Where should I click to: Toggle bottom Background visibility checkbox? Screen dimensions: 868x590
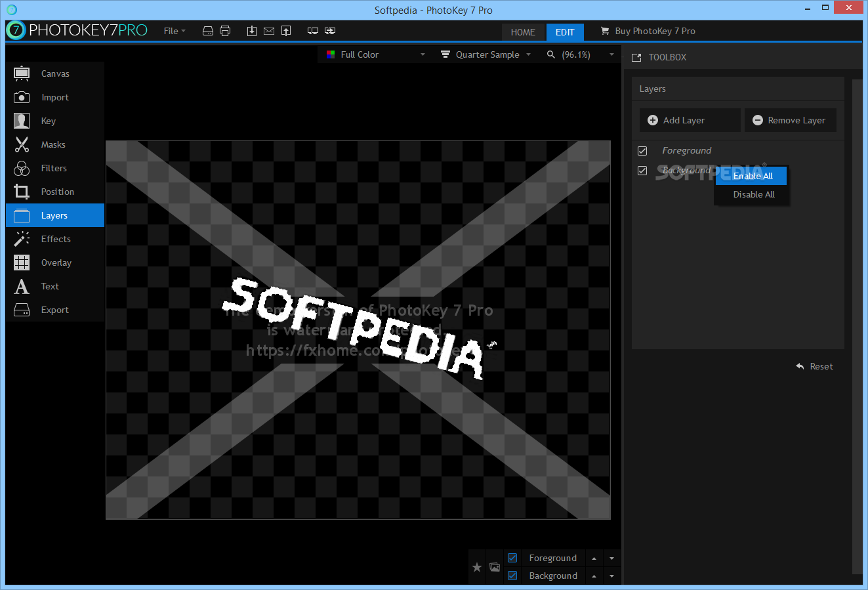point(512,576)
